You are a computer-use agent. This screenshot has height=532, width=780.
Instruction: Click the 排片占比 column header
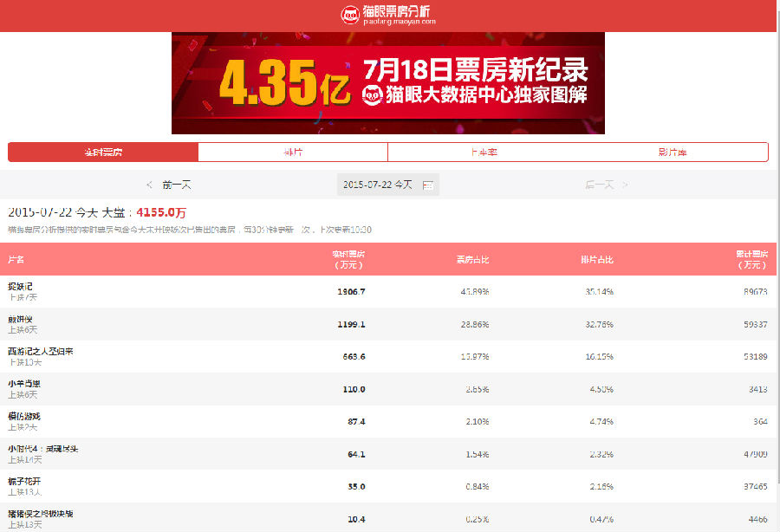(x=597, y=259)
